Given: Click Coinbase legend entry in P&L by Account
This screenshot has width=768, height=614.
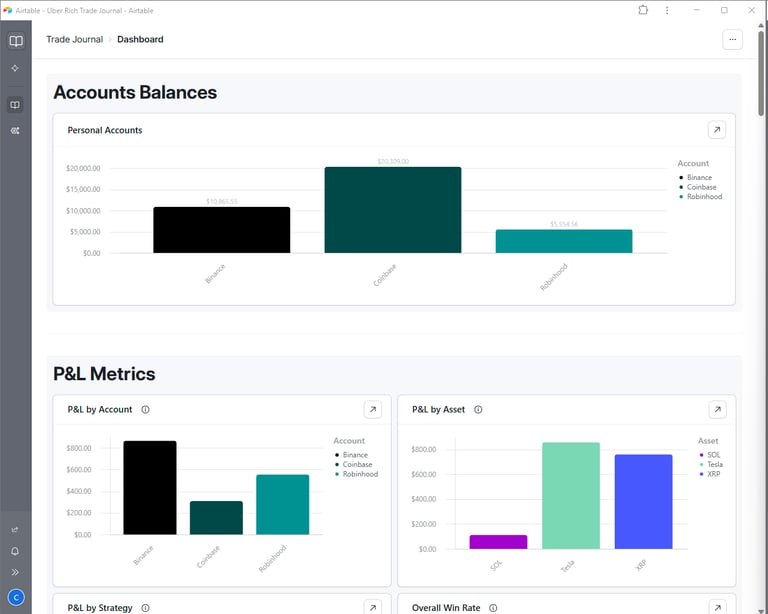Looking at the screenshot, I should pyautogui.click(x=354, y=464).
